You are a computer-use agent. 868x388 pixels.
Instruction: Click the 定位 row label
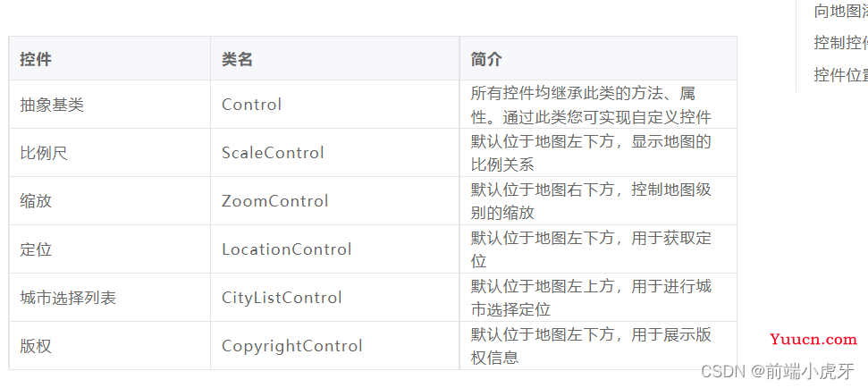[x=36, y=249]
